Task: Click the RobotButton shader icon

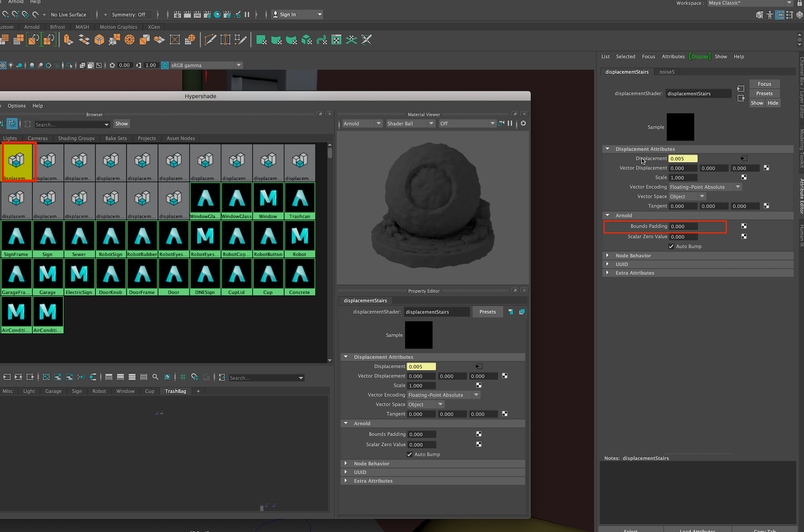Action: (x=268, y=236)
